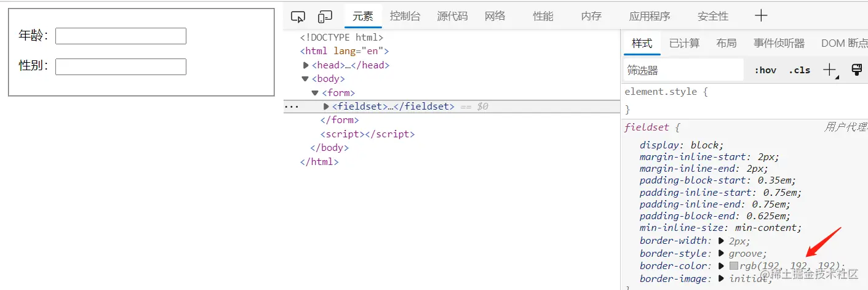The image size is (868, 290).
Task: Select the closing </body> tag row
Action: [330, 148]
